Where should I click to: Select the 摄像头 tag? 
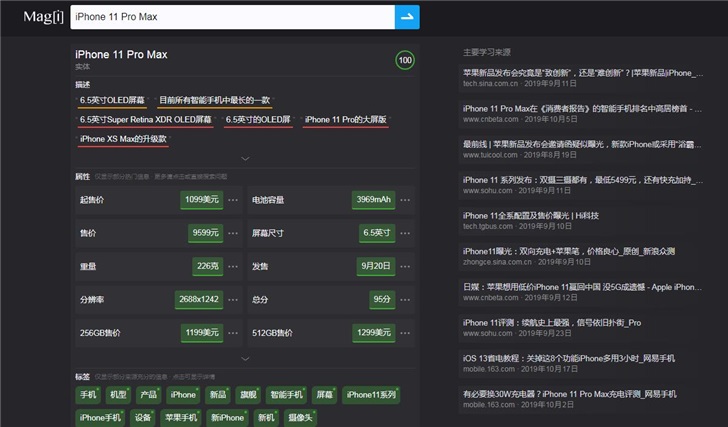(x=301, y=417)
